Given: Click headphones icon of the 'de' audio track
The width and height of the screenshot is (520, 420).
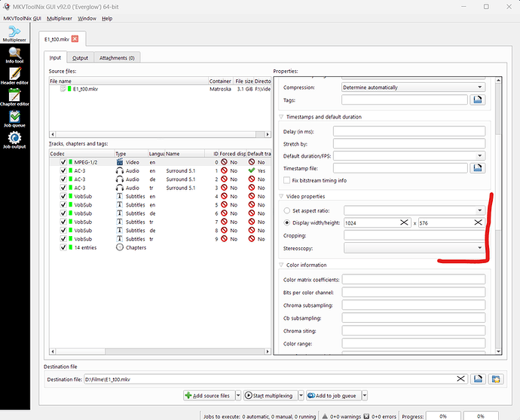Looking at the screenshot, I should (x=120, y=179).
